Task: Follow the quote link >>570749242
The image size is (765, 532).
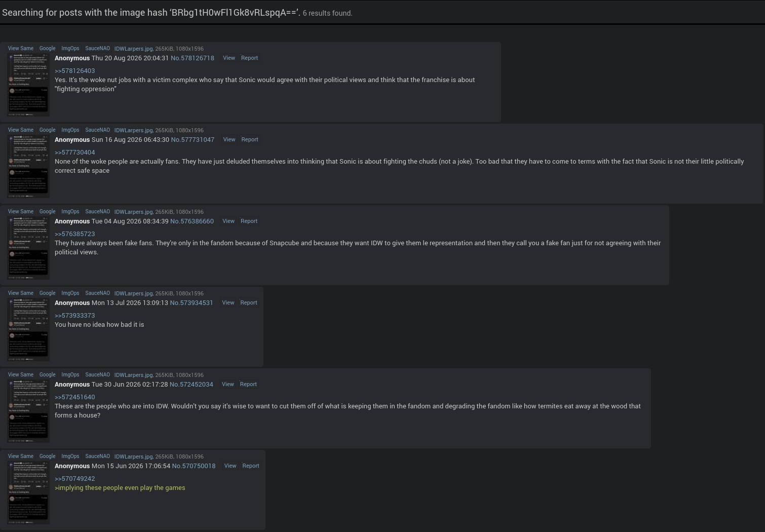Action: point(75,479)
